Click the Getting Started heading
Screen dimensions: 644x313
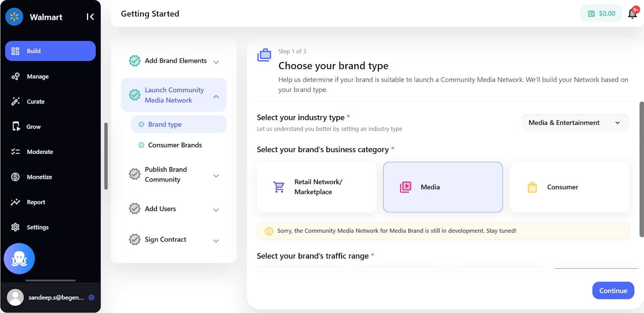pyautogui.click(x=150, y=14)
